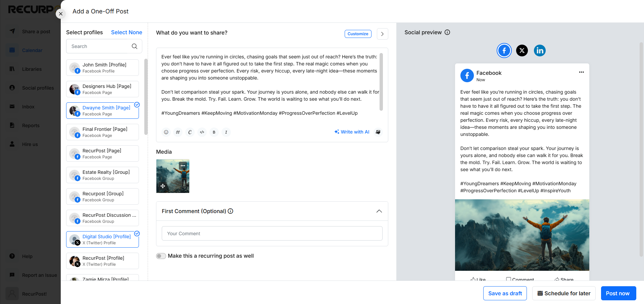Switch preview to X (Twitter) icon

coord(522,51)
